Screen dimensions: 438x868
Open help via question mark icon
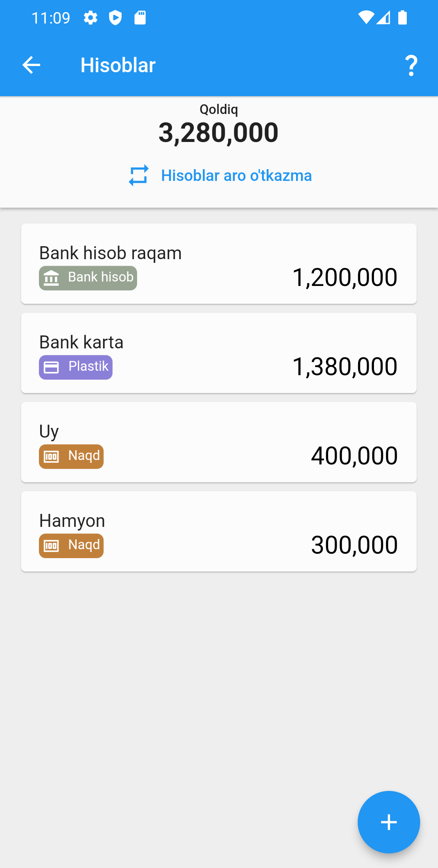pos(411,65)
